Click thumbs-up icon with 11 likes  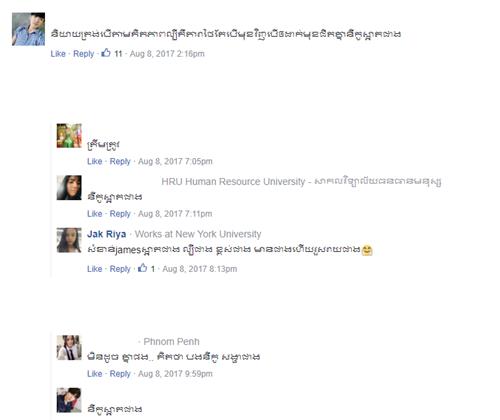click(x=106, y=53)
